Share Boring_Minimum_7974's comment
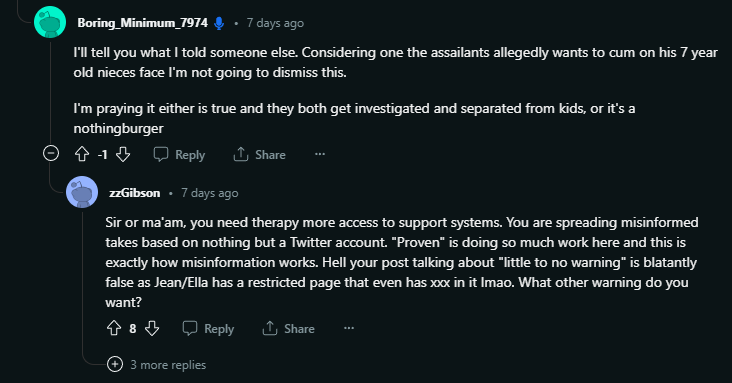 (260, 155)
